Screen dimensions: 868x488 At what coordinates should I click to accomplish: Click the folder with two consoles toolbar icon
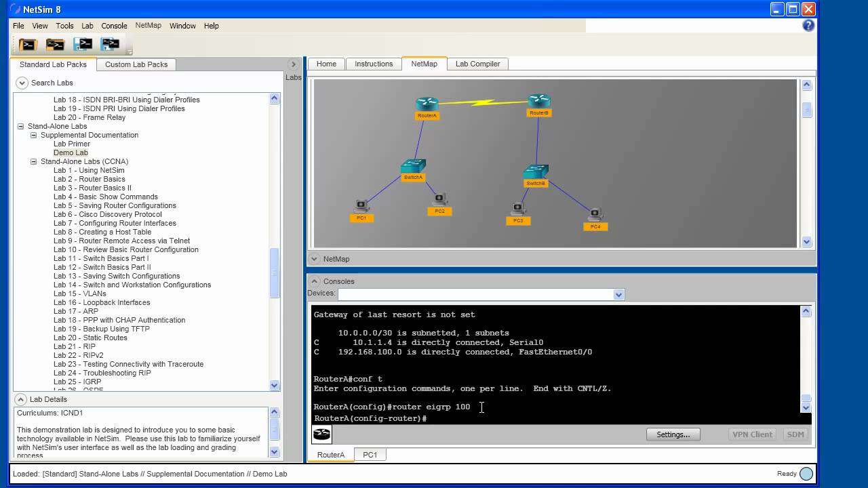tap(55, 45)
